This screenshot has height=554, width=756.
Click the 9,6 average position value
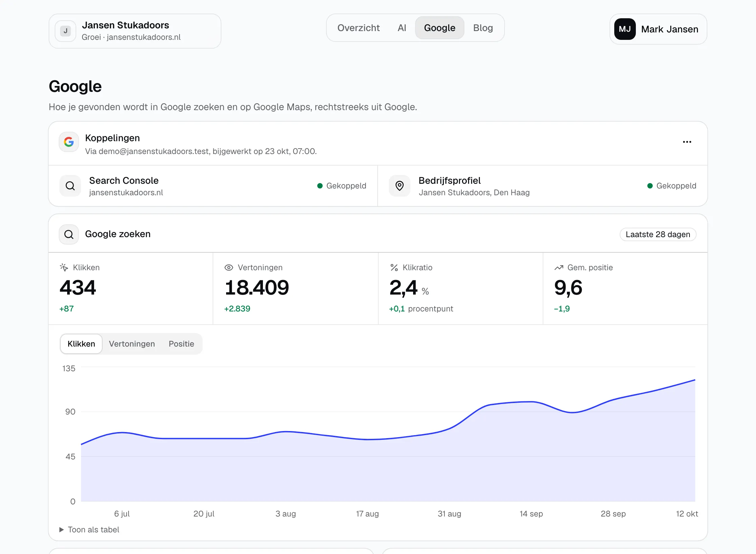pyautogui.click(x=568, y=288)
